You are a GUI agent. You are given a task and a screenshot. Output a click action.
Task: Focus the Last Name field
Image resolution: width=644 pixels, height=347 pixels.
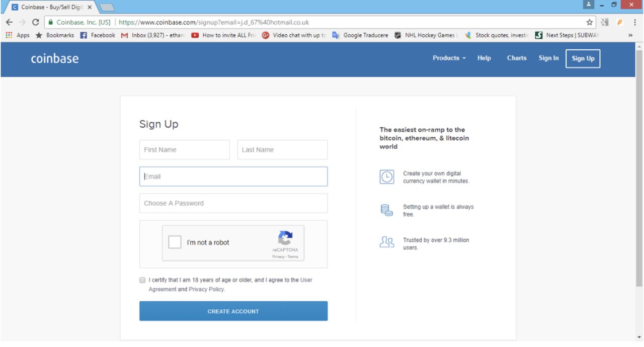click(282, 150)
